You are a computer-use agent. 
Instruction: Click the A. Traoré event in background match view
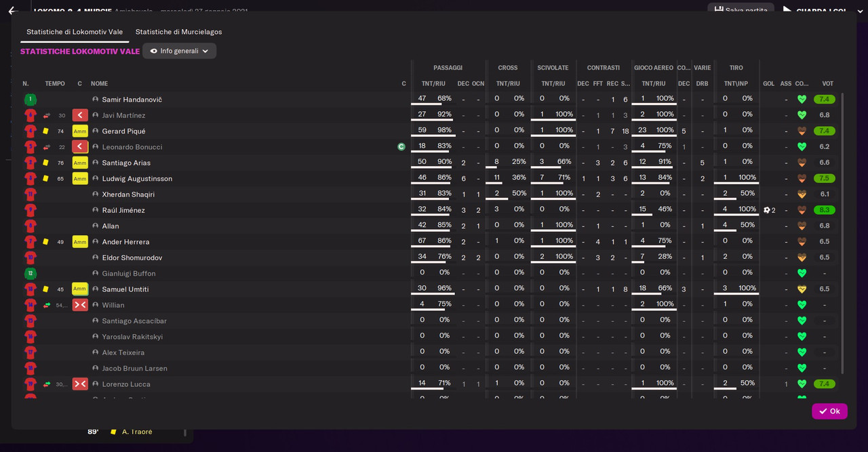click(137, 432)
